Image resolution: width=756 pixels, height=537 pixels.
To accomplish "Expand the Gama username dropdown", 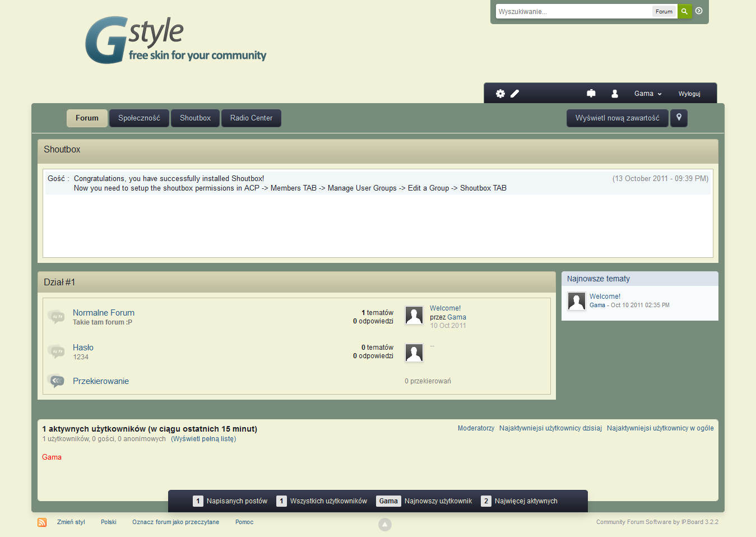I will coord(648,94).
